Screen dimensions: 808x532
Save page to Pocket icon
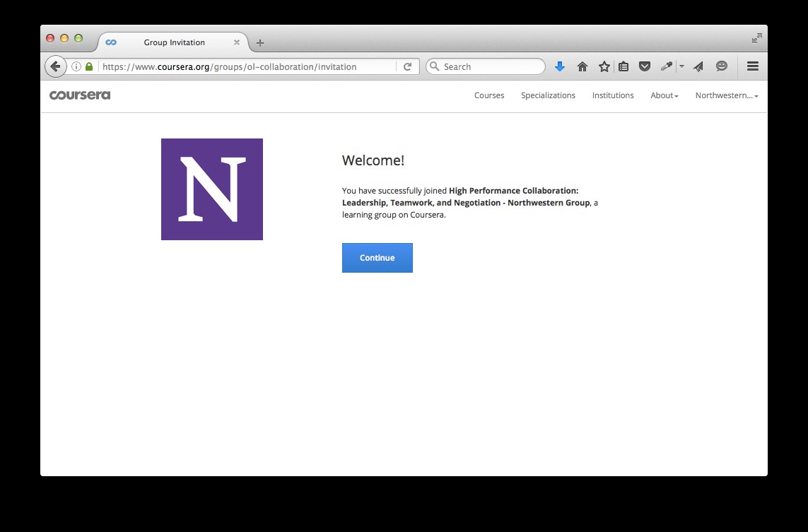pyautogui.click(x=645, y=66)
